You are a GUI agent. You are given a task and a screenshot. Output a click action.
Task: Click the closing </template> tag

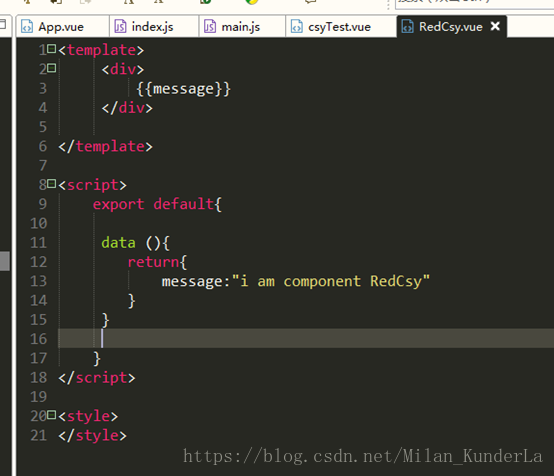106,146
